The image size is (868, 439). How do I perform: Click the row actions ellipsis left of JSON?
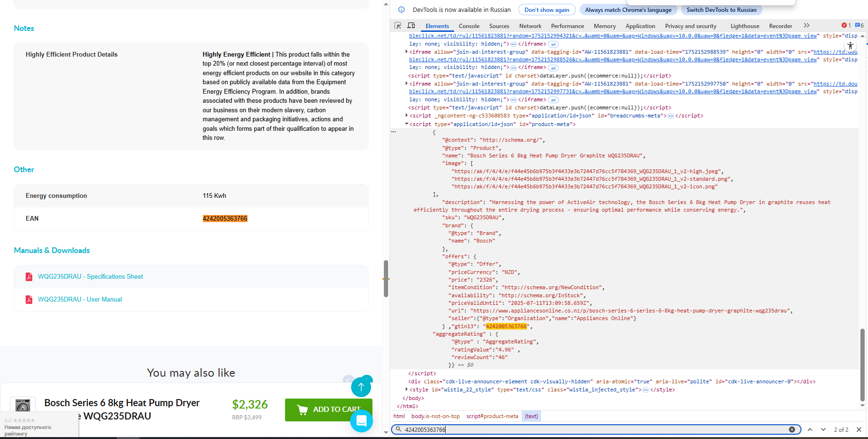coord(393,132)
